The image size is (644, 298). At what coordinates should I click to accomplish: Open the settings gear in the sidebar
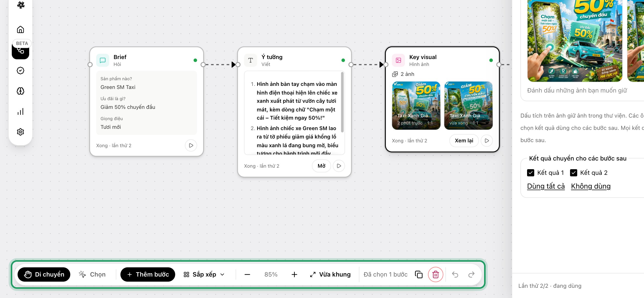(20, 132)
